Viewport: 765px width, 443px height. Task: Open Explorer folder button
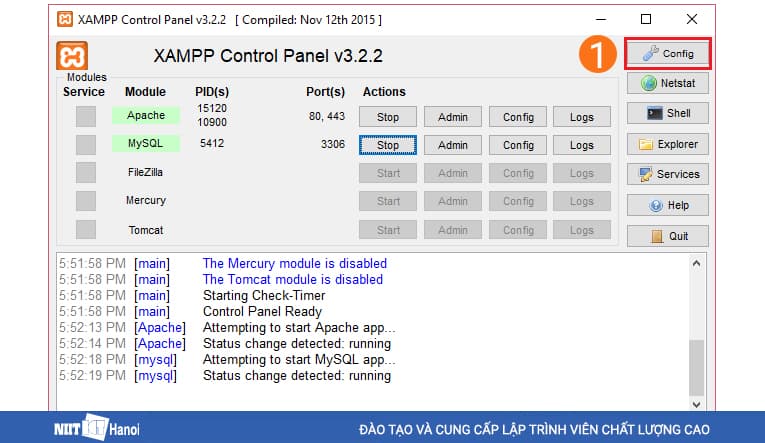tap(667, 144)
